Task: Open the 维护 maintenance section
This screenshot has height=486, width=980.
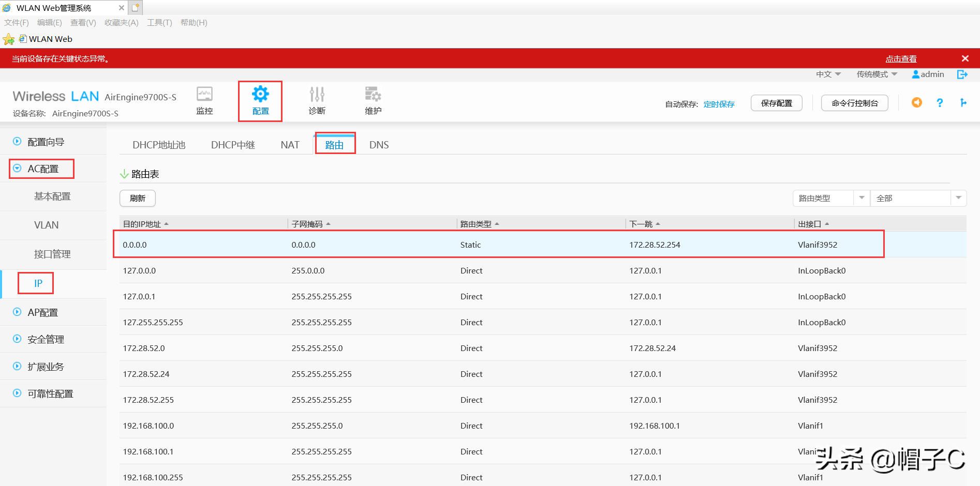Action: click(x=373, y=101)
